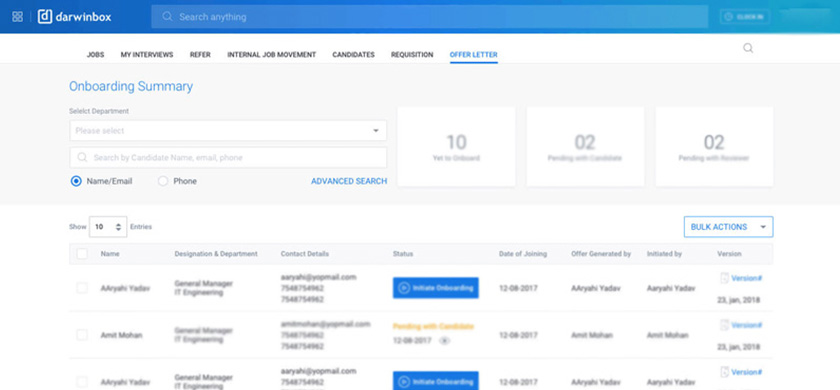840x390 pixels.
Task: Click the Show entries stepper arrows
Action: 118,227
